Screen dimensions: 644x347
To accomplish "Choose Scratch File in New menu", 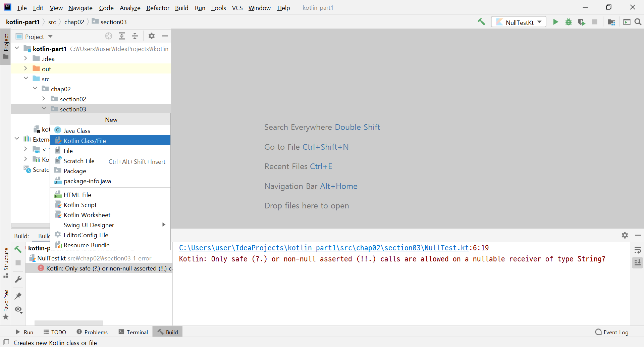I will point(110,161).
